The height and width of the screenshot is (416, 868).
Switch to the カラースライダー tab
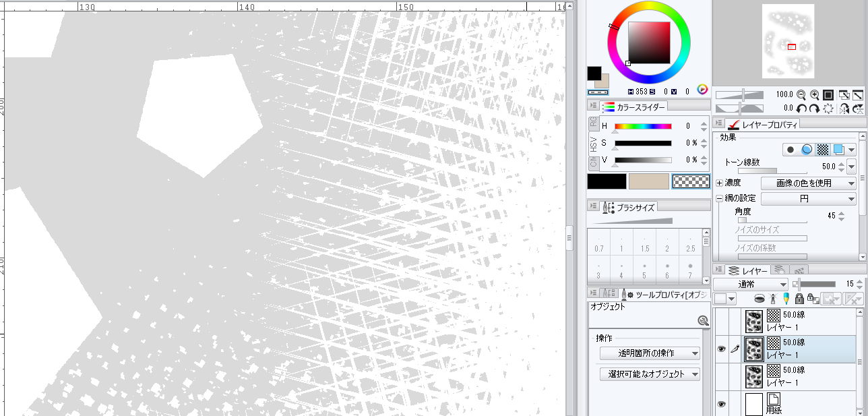[x=634, y=107]
